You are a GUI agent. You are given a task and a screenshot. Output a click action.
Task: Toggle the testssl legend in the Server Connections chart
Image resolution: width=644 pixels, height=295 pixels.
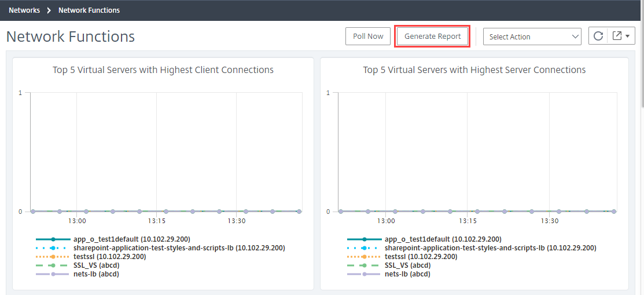click(x=402, y=256)
